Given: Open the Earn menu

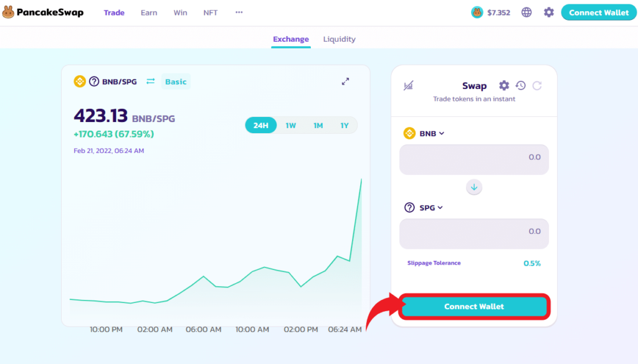Looking at the screenshot, I should coord(149,12).
